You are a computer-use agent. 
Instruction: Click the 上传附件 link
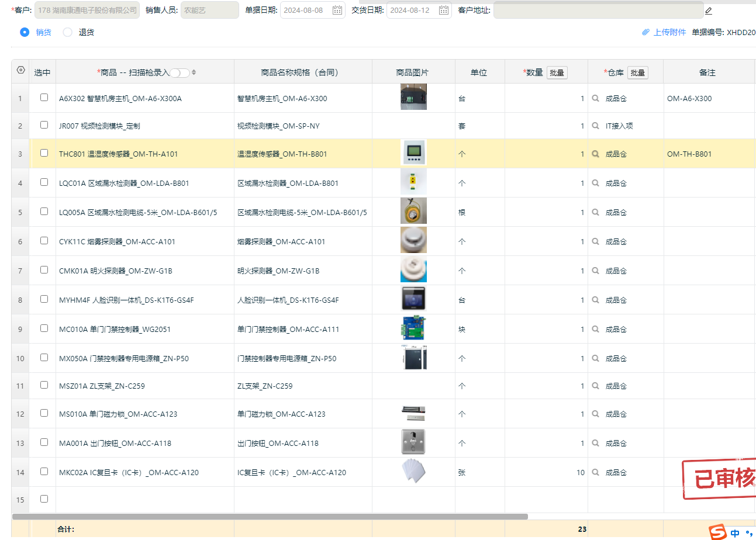click(669, 32)
